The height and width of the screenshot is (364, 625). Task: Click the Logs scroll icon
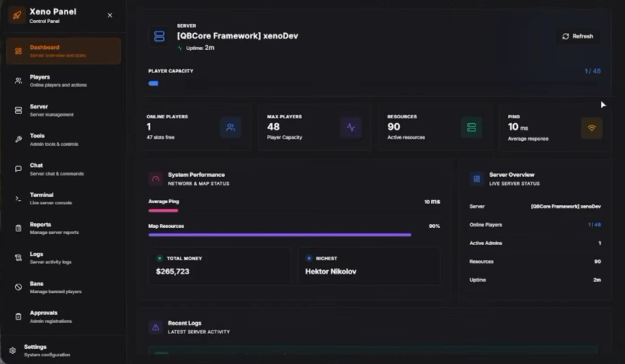(x=18, y=258)
